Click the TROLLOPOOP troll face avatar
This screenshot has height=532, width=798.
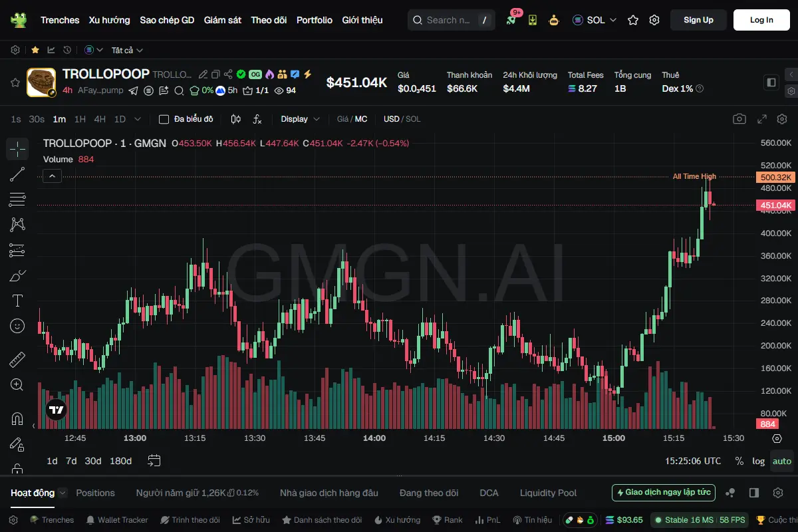click(x=41, y=82)
